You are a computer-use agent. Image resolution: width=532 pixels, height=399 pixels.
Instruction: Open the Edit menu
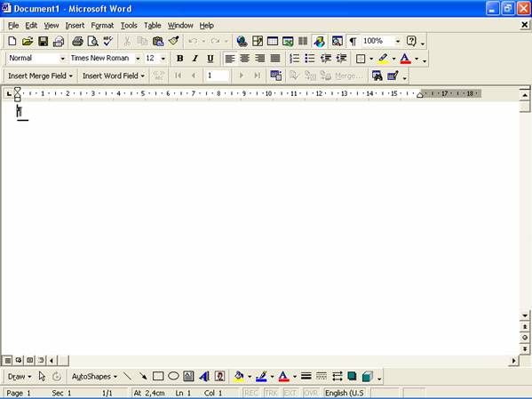(x=31, y=26)
